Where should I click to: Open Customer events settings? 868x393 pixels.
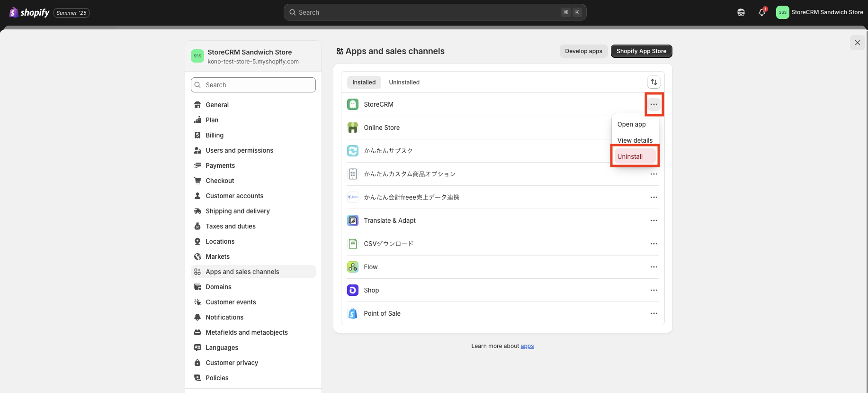tap(253, 302)
